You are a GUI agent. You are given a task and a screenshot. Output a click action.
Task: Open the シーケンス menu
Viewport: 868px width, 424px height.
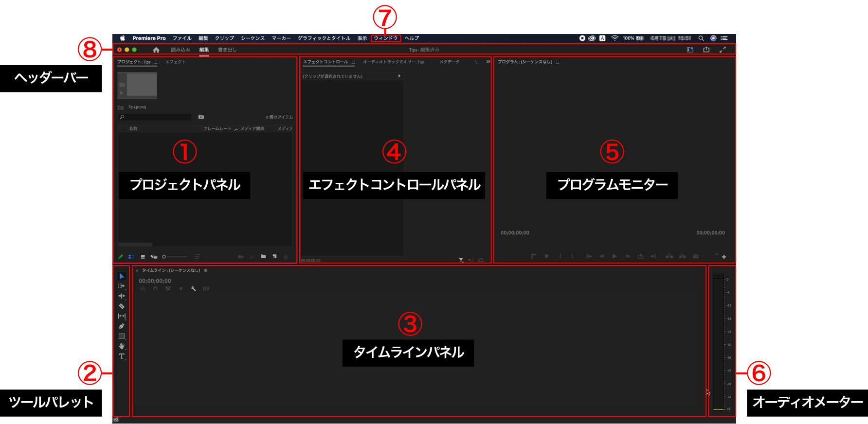tap(253, 38)
